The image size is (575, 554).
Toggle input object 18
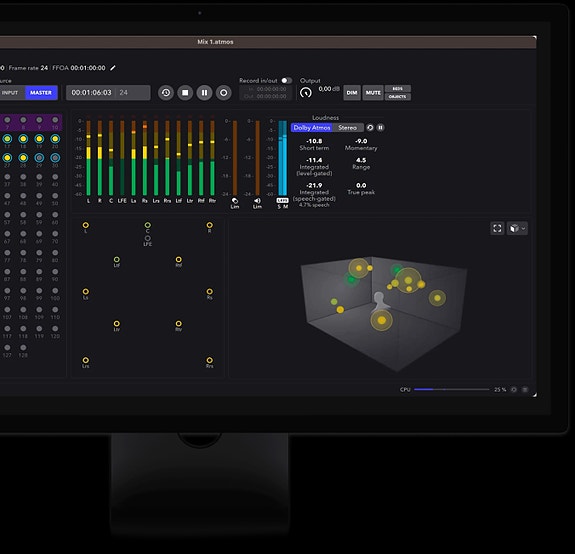click(23, 139)
